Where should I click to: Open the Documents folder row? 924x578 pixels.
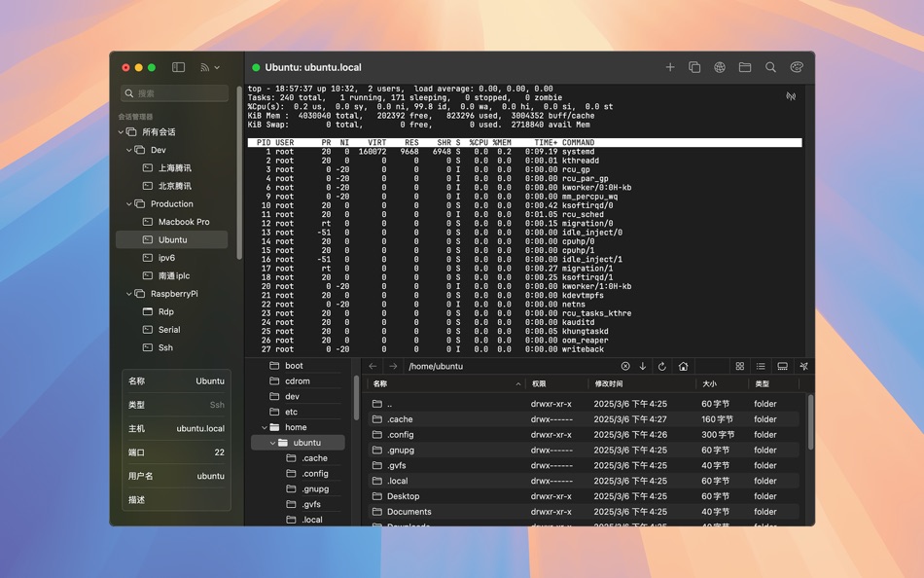pos(586,512)
